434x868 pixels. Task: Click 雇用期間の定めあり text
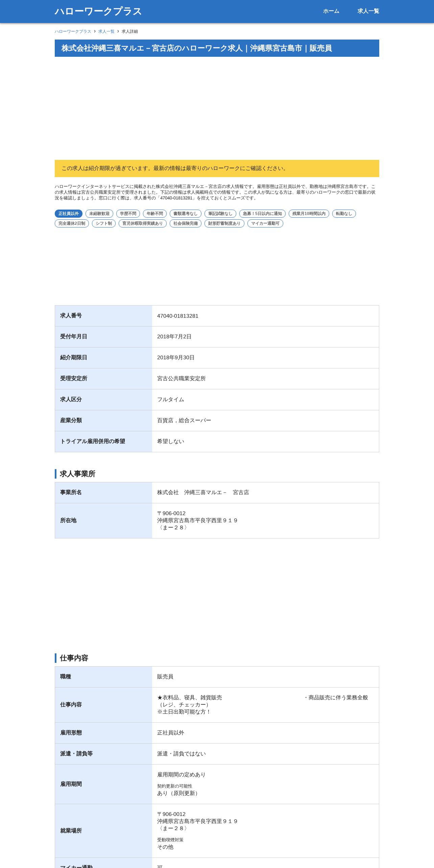click(182, 775)
